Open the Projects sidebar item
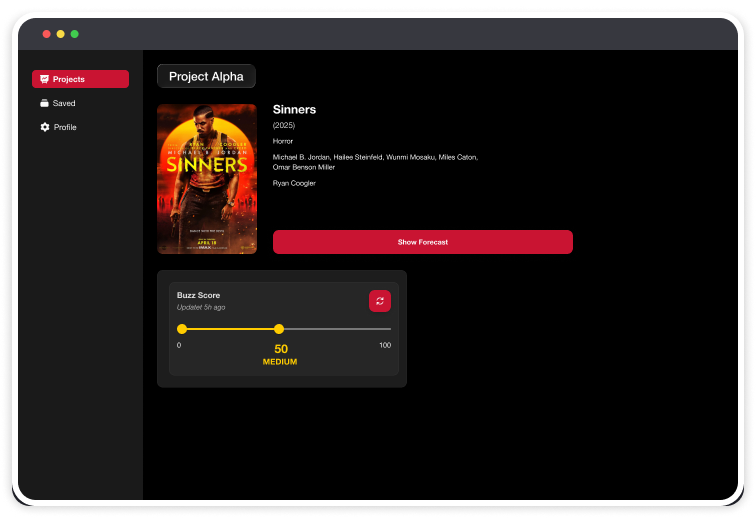Image resolution: width=756 pixels, height=518 pixels. 80,79
